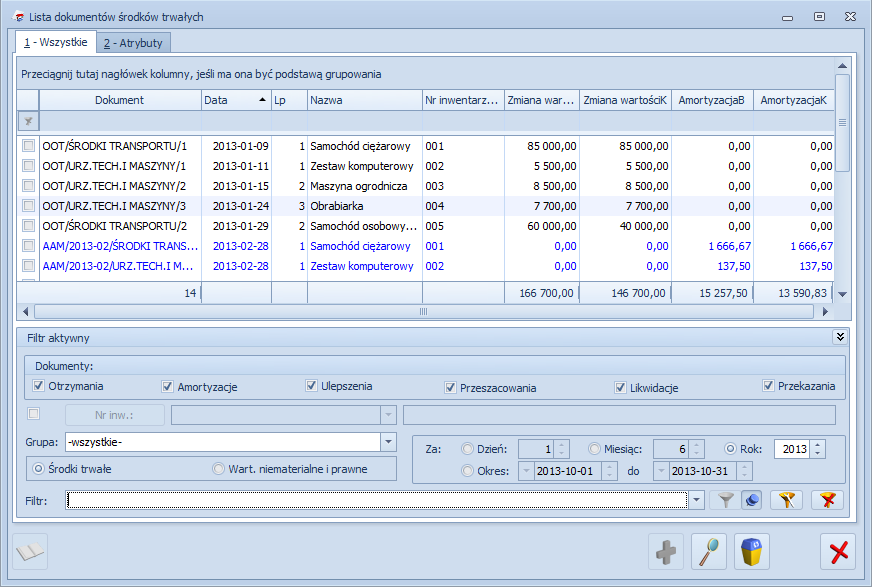The image size is (872, 587).
Task: Toggle Otrzymania documents checkbox
Action: click(x=38, y=386)
